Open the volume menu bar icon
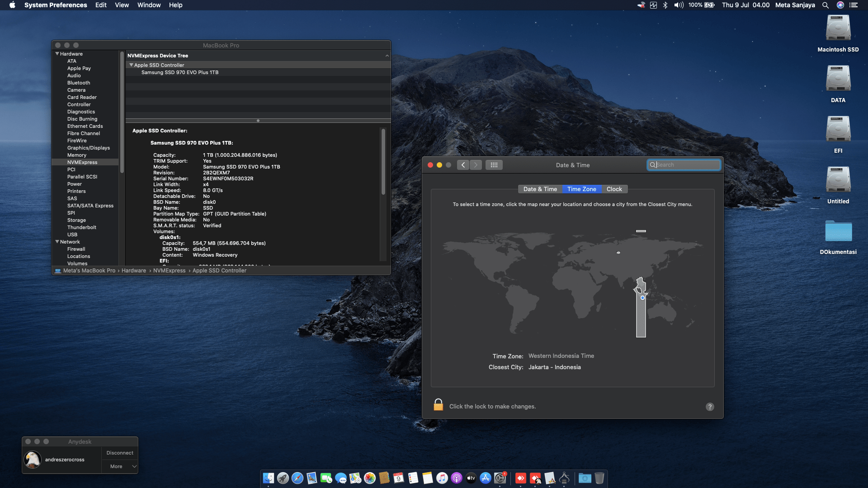 (x=679, y=5)
